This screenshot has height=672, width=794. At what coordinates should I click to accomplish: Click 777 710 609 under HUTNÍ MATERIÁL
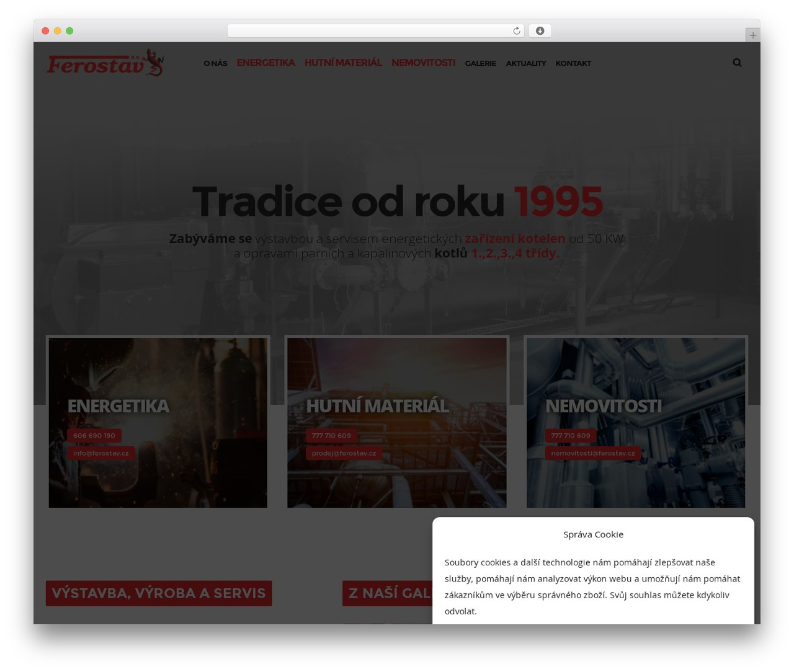point(331,436)
